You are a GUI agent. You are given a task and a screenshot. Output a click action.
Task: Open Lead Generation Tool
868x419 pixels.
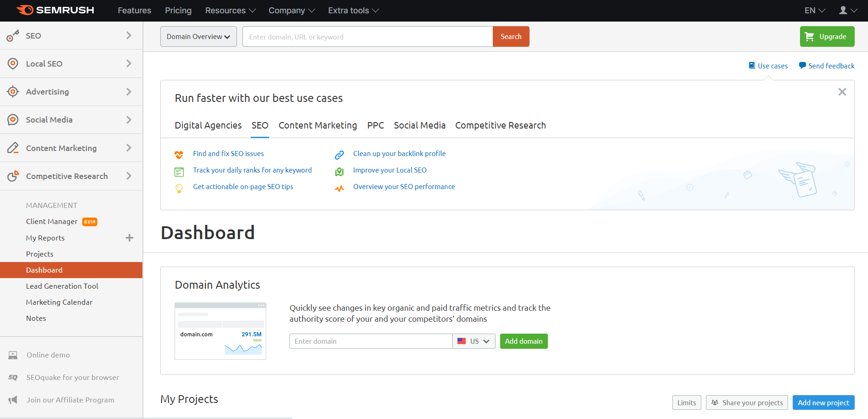point(62,286)
